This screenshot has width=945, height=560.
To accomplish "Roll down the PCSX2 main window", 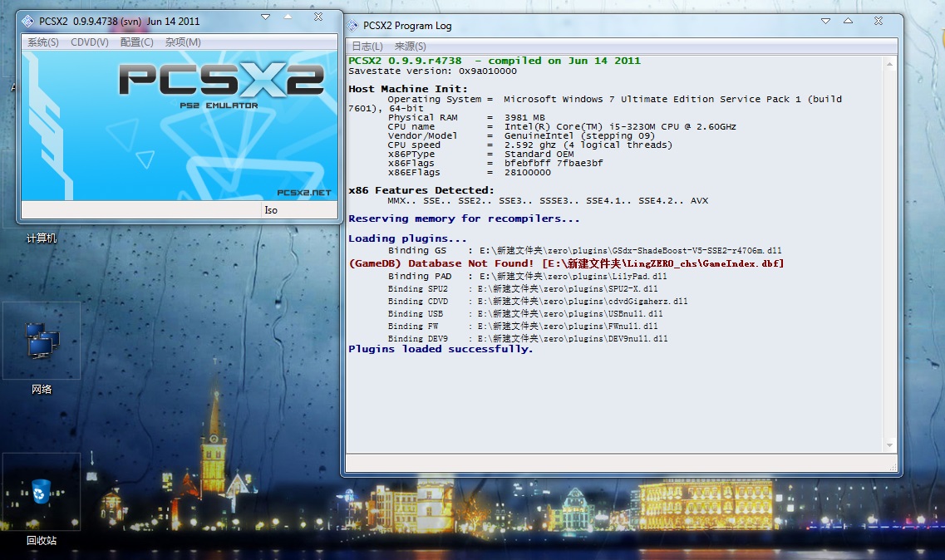I will tap(265, 17).
